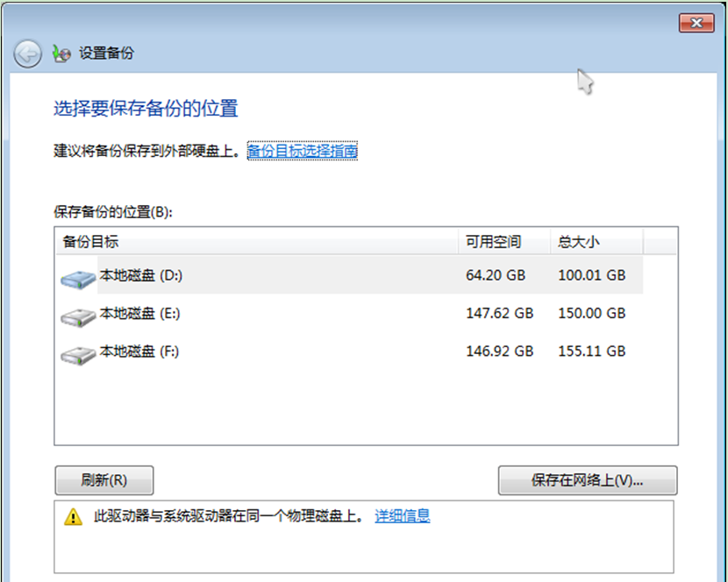Close the backup setup dialog
Image resolution: width=728 pixels, height=582 pixels.
pos(696,23)
